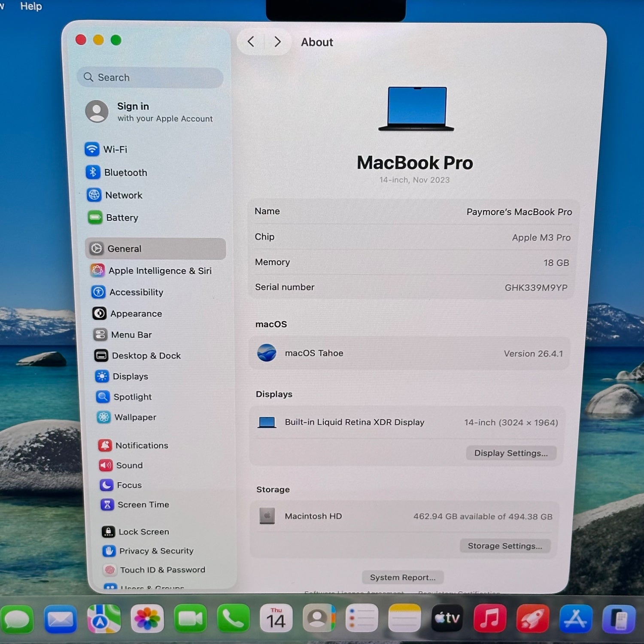Click the Macintosh HD drive icon
644x644 pixels.
pos(267,516)
